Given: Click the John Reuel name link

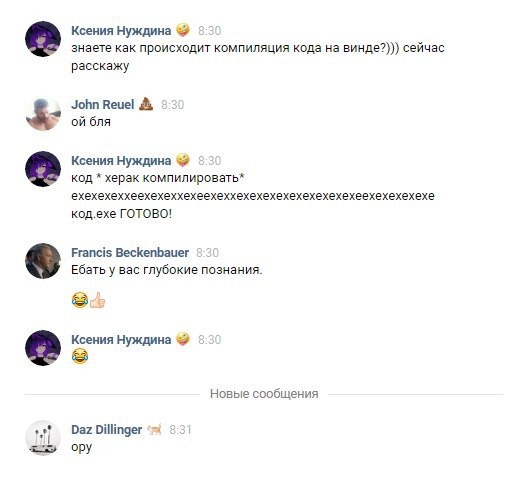Looking at the screenshot, I should pos(102,105).
